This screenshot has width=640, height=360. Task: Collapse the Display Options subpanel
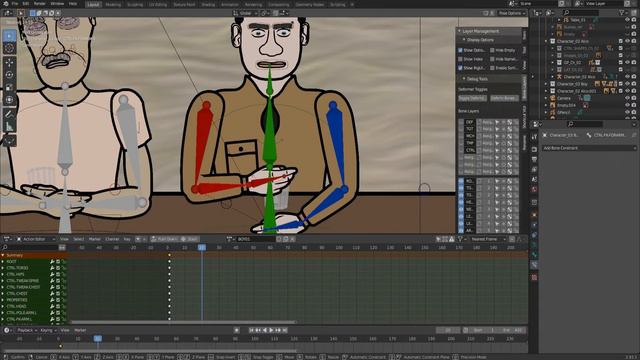(x=464, y=40)
